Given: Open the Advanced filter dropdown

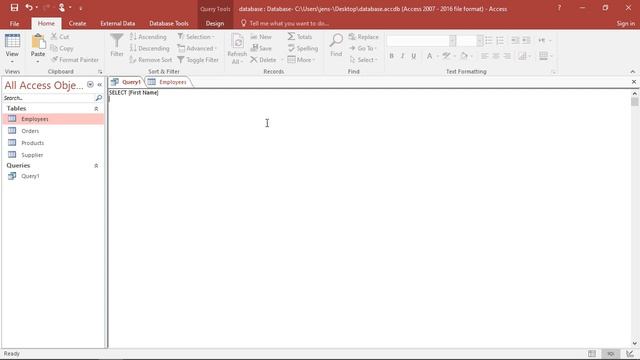Looking at the screenshot, I should (x=197, y=48).
